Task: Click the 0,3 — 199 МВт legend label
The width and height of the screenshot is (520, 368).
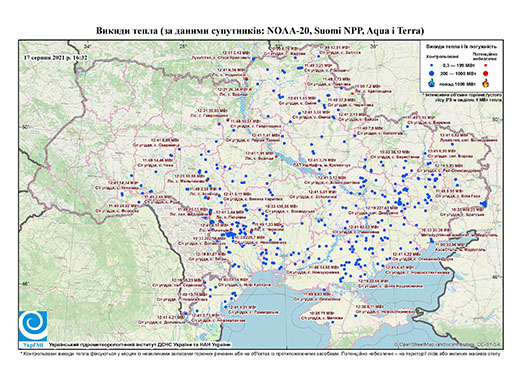Action: coord(458,66)
